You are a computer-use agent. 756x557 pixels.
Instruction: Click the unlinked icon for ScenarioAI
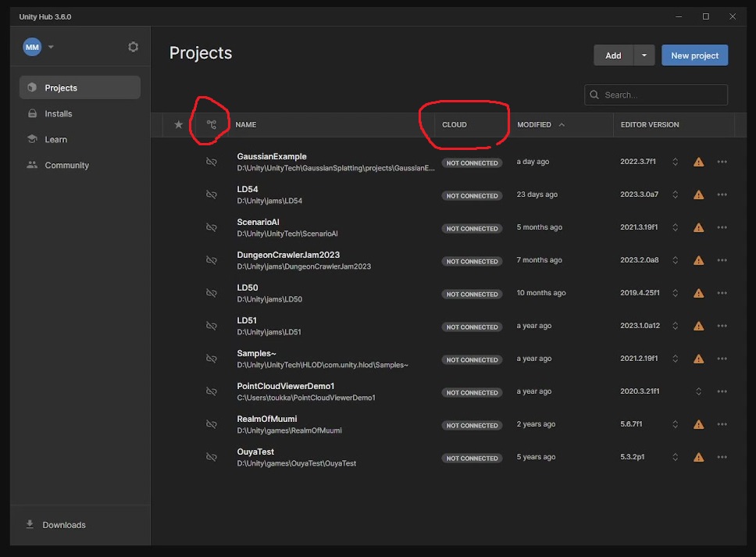211,227
